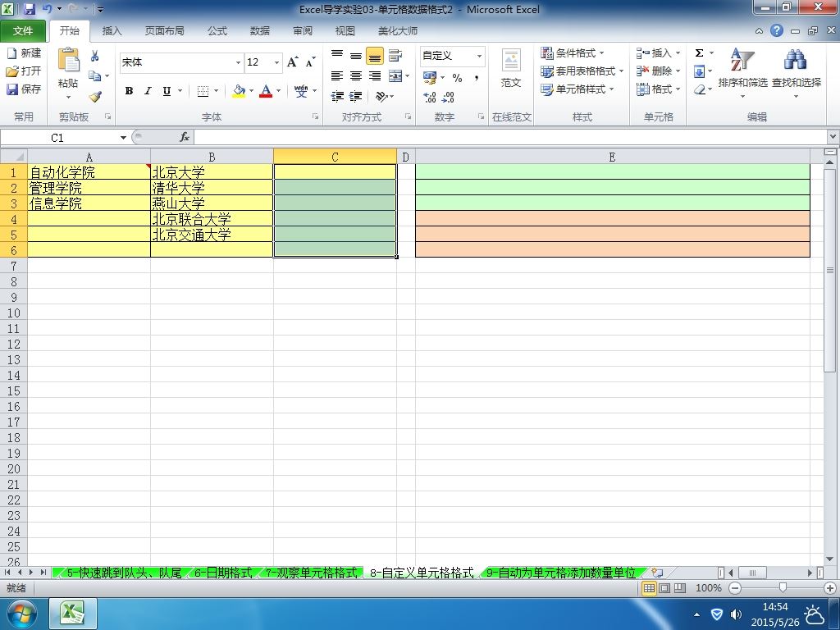
Task: Click the Wrap Text icon
Action: [395, 55]
